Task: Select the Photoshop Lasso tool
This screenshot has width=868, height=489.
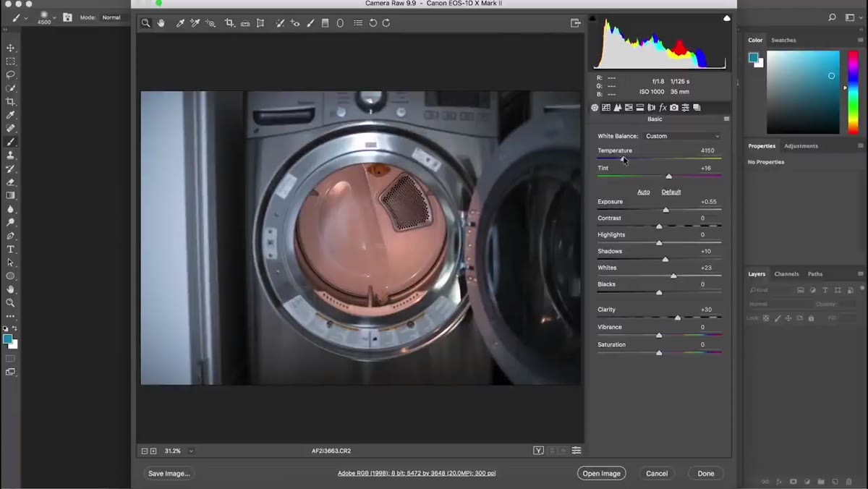Action: [x=10, y=75]
